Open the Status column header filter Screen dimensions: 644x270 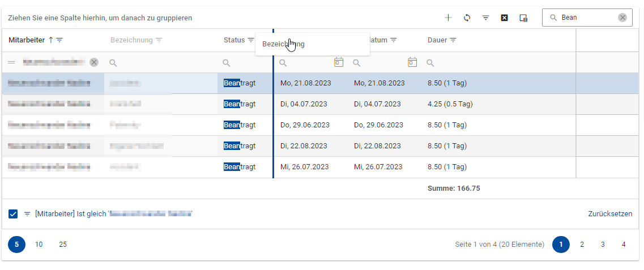251,40
